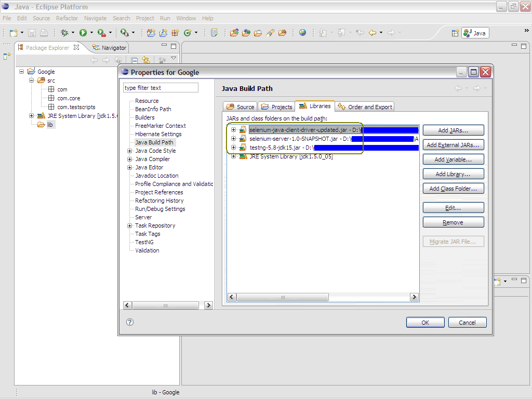The width and height of the screenshot is (532, 399).
Task: Click the type filter text field
Action: (161, 87)
